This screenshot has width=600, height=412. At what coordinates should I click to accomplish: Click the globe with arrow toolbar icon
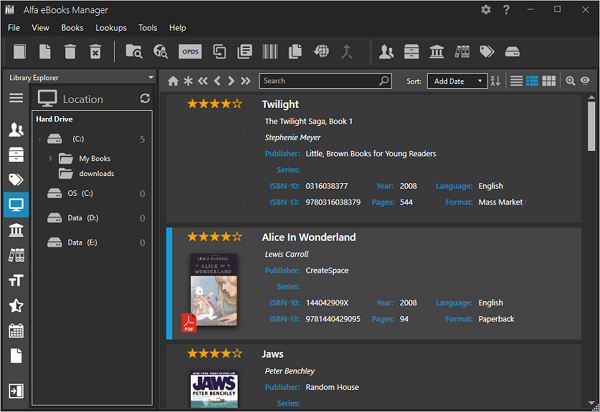click(x=321, y=51)
